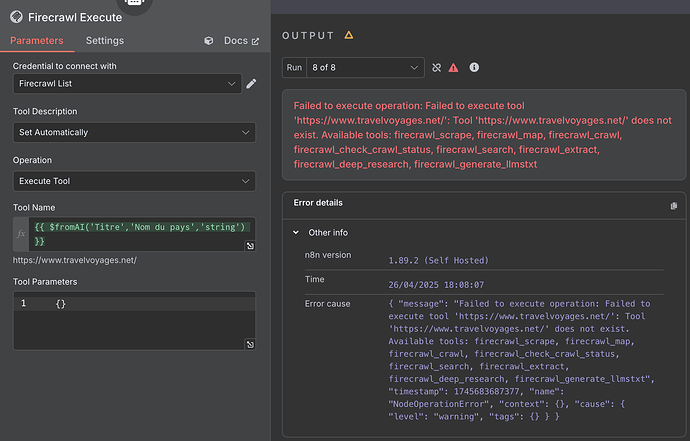Click the Time value 26/04/2025 18:08:07
The width and height of the screenshot is (690, 441).
click(x=436, y=285)
